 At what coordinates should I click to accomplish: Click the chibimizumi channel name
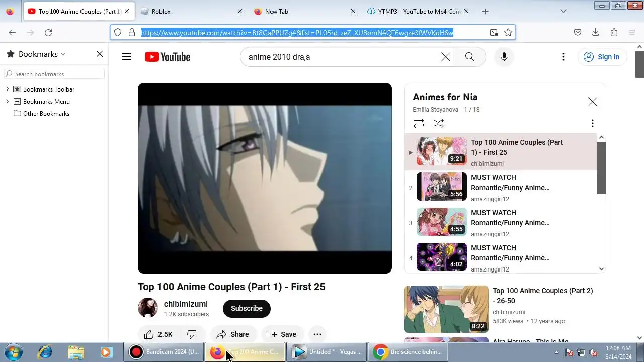(x=186, y=304)
